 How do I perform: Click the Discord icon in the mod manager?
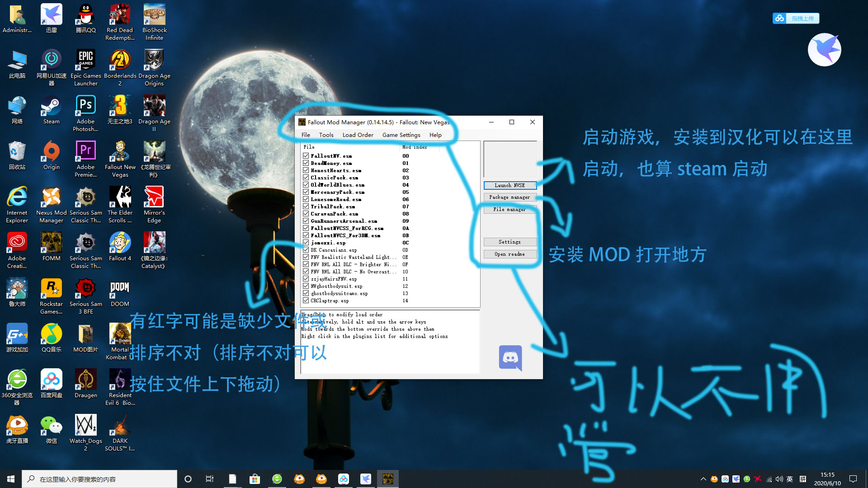click(510, 358)
